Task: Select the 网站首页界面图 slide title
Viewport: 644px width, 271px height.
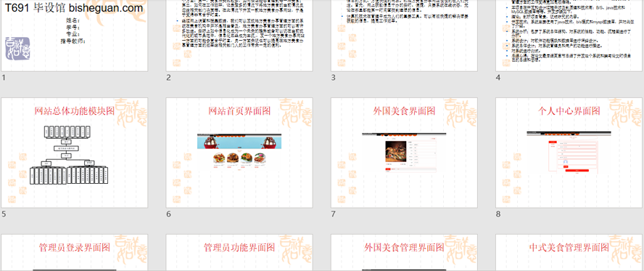Action: coord(239,111)
